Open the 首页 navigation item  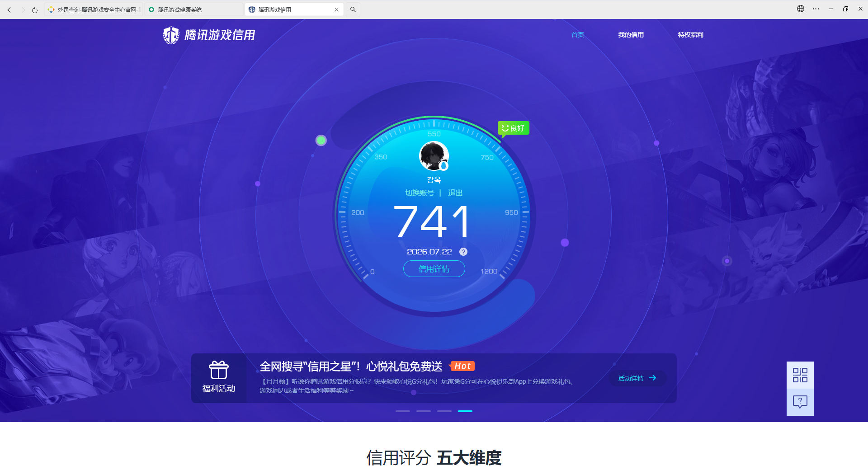[578, 35]
